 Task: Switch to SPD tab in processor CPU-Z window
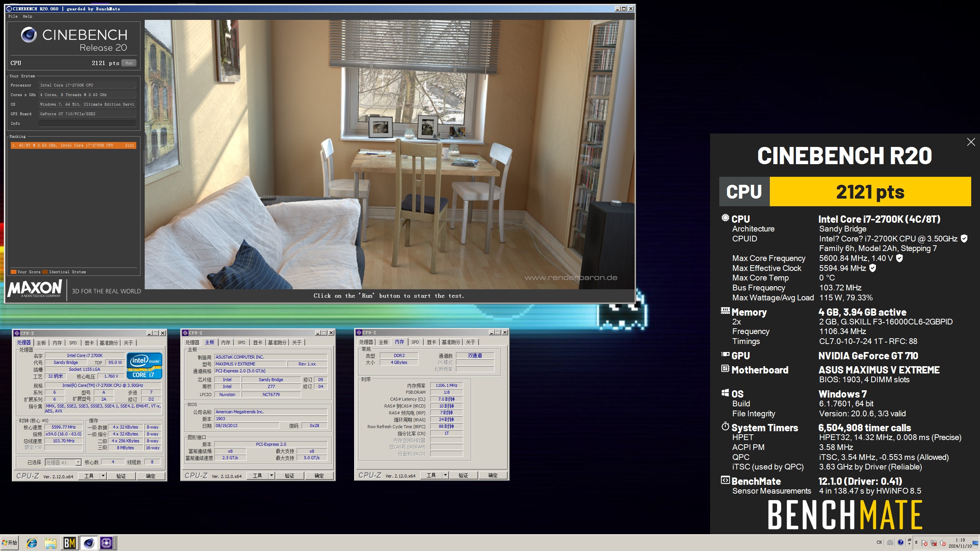[x=73, y=343]
